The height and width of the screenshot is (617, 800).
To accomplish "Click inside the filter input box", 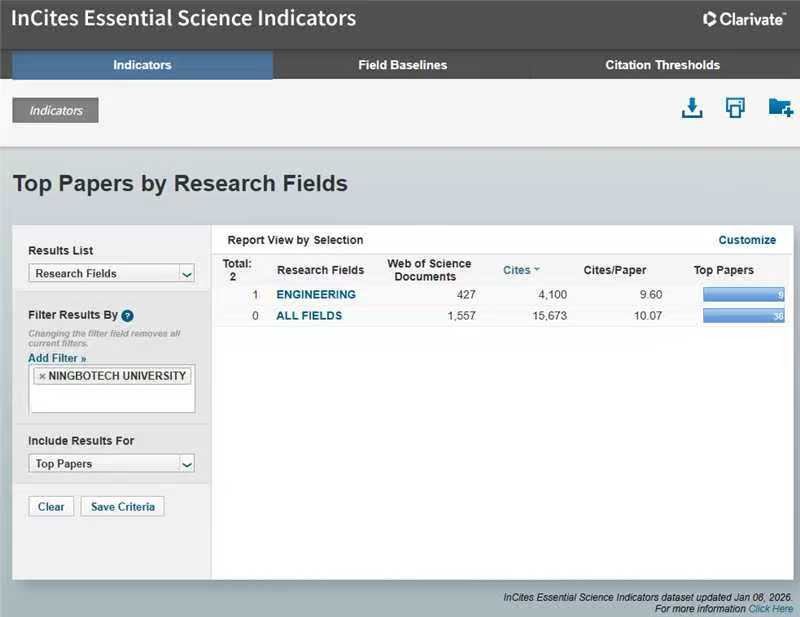I will coord(112,399).
